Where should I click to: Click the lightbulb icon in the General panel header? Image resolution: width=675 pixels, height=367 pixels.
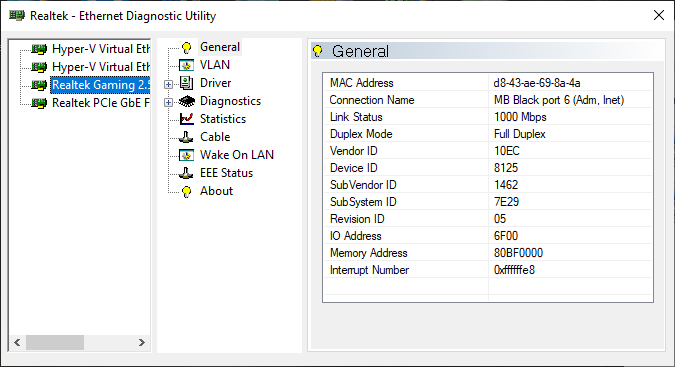[x=318, y=51]
